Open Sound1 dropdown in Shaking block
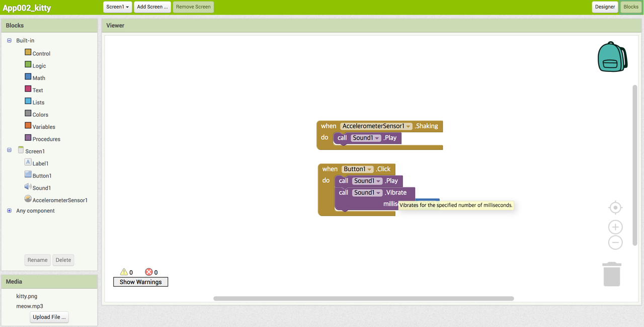This screenshot has height=327, width=644. point(366,138)
